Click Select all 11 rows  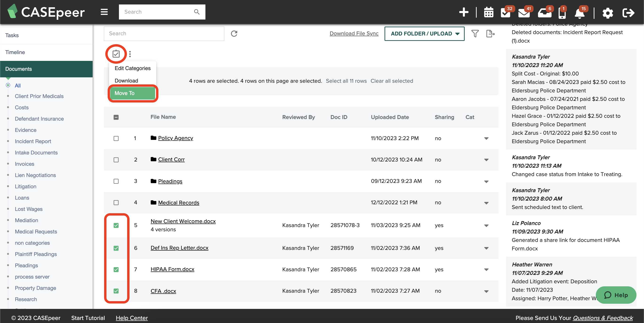point(346,81)
